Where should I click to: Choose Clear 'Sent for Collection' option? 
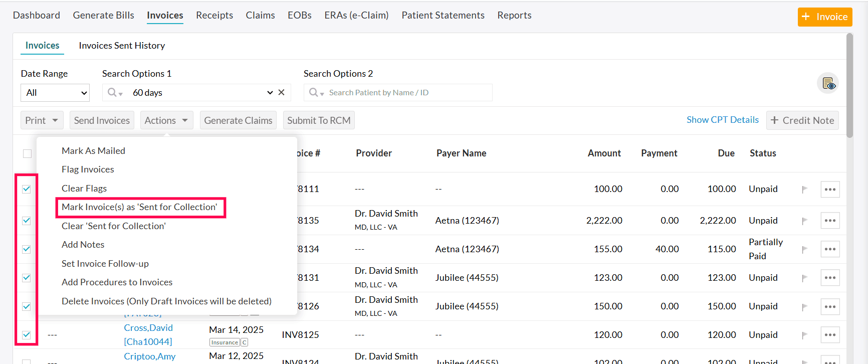point(114,226)
